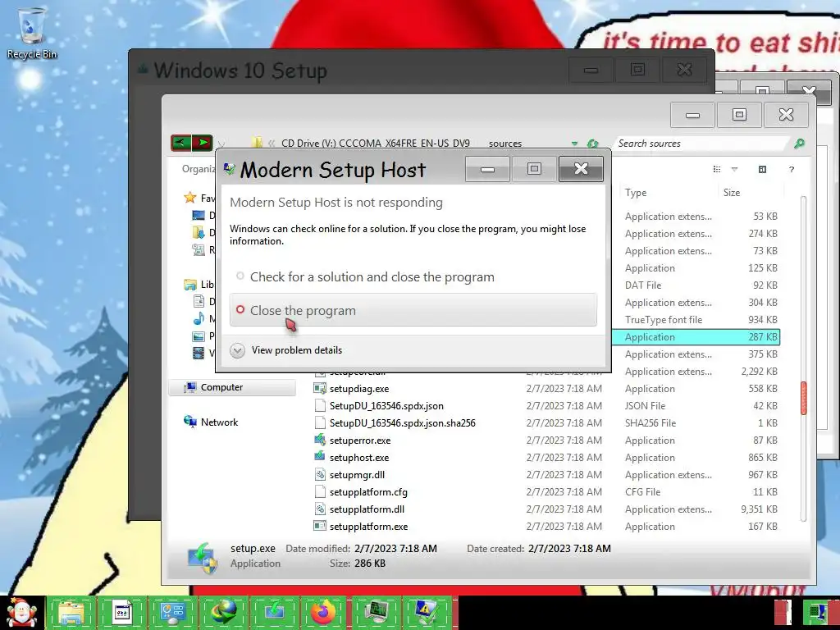Click the search magnifier icon
This screenshot has height=630, width=840.
[x=799, y=144]
